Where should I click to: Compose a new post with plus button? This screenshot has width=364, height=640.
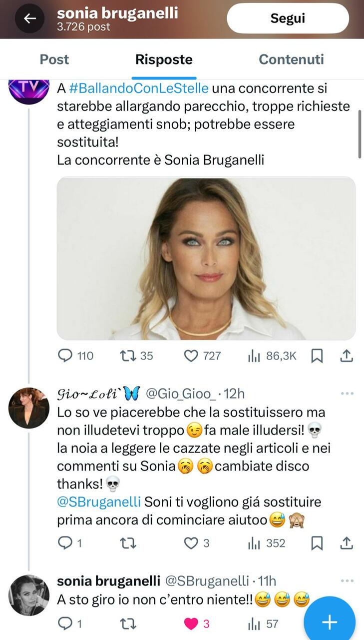(x=330, y=622)
